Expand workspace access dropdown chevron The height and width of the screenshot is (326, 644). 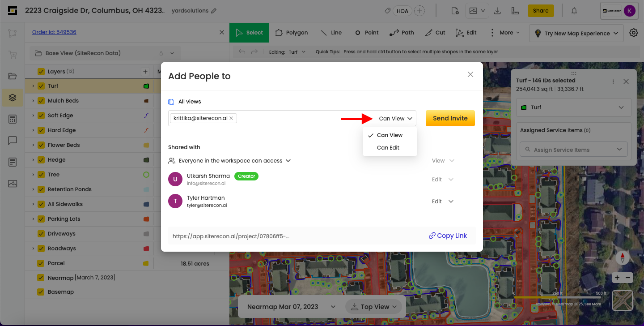[288, 160]
